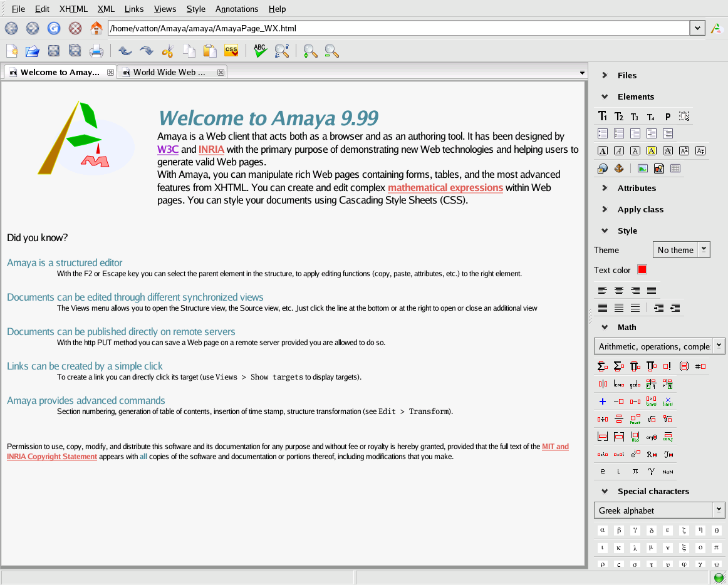Screen dimensions: 728x585
Task: Open the File menu
Action: (x=18, y=9)
